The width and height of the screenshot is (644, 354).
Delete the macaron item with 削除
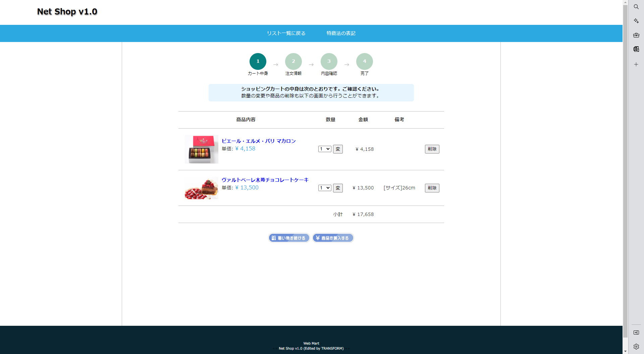click(432, 149)
